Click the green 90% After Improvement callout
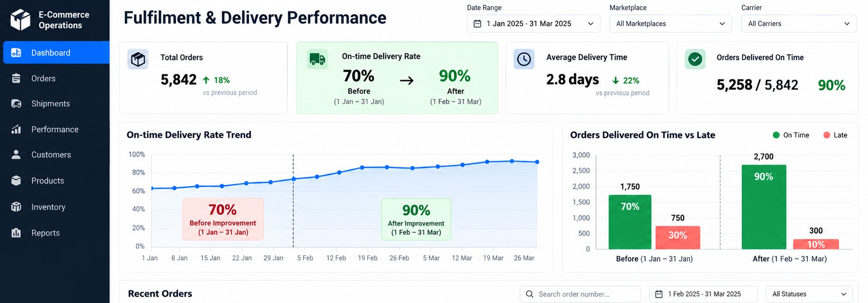The width and height of the screenshot is (868, 303). click(416, 219)
